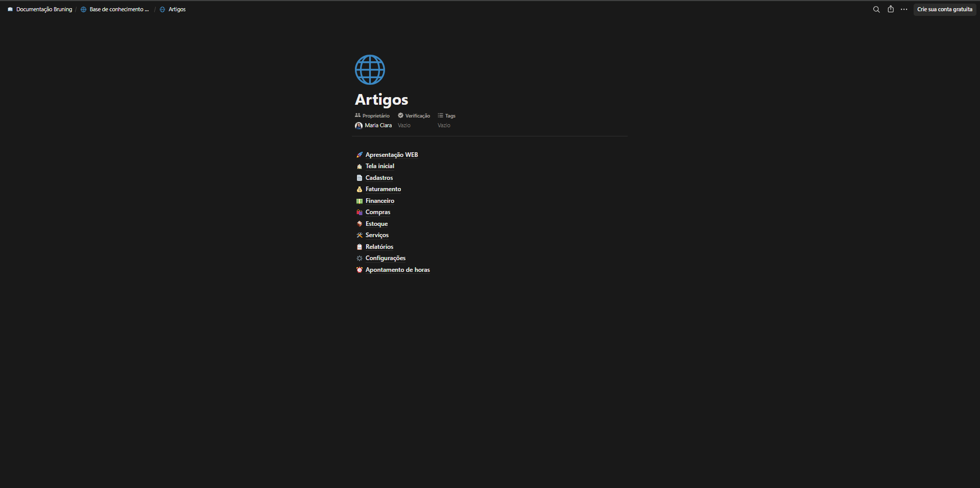
Task: Click the tools icon beside Serviços
Action: pos(360,236)
